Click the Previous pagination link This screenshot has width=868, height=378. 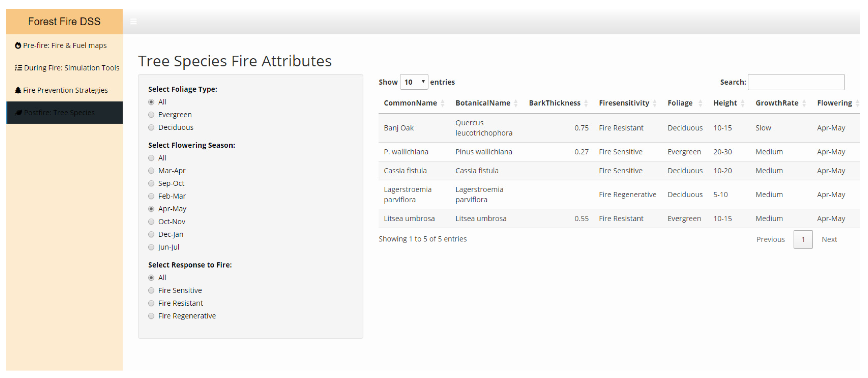coord(770,239)
